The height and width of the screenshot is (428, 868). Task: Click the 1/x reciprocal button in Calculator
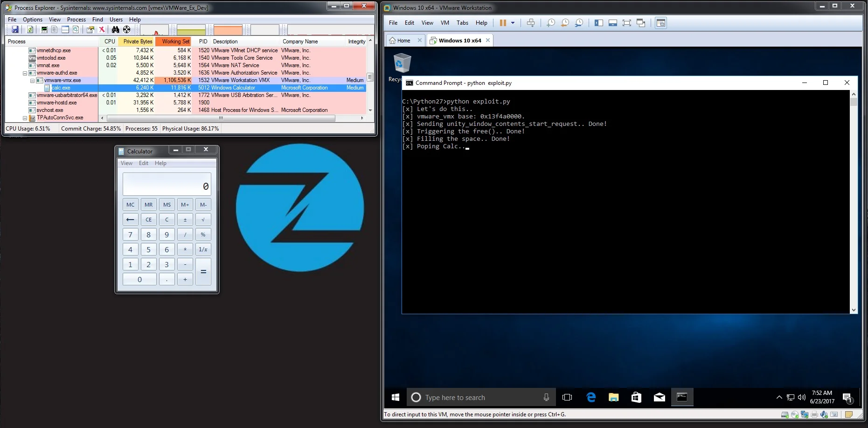click(203, 249)
